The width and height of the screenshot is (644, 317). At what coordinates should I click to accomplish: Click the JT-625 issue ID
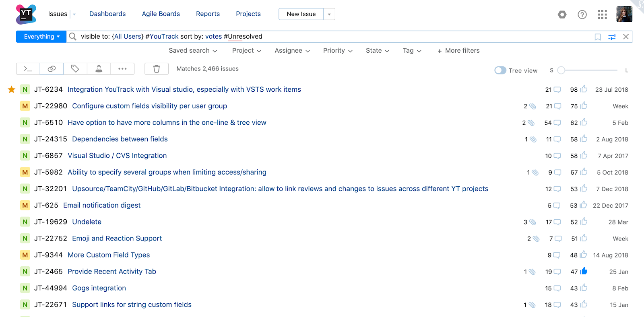click(x=46, y=205)
